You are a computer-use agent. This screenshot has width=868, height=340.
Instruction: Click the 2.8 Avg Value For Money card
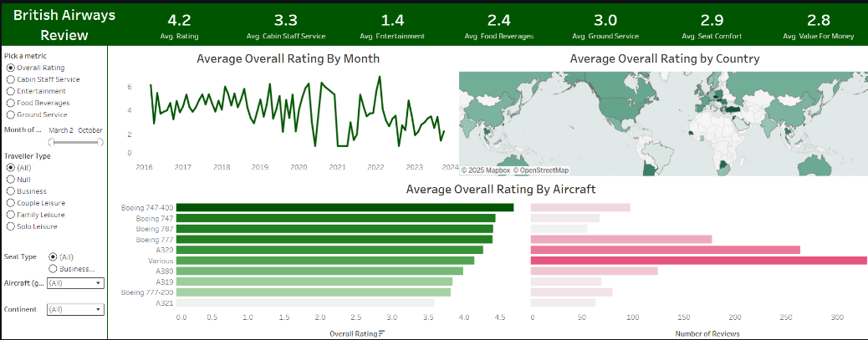[819, 26]
